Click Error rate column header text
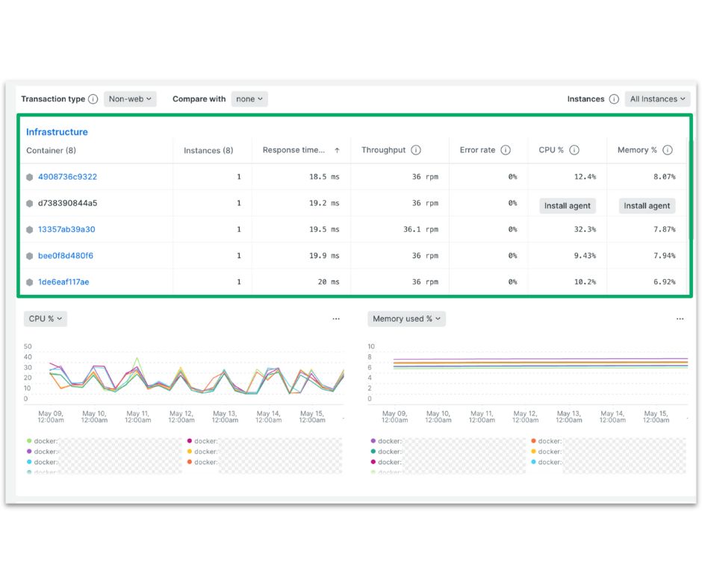The image size is (702, 588). (x=478, y=150)
